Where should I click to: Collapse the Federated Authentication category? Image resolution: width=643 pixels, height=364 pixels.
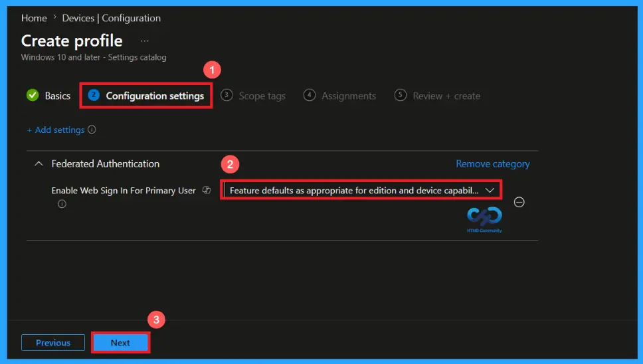tap(39, 163)
